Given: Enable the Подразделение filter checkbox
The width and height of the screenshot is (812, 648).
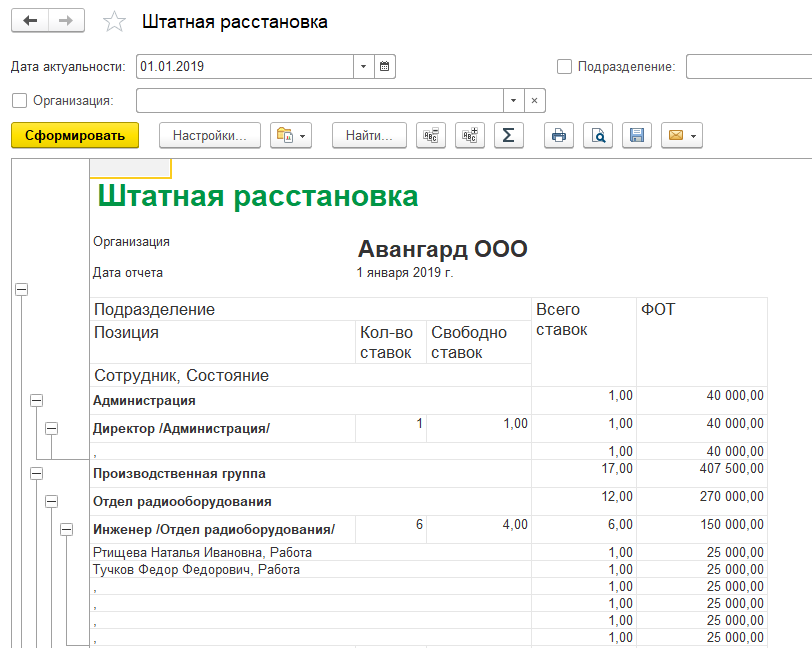Looking at the screenshot, I should pos(565,67).
